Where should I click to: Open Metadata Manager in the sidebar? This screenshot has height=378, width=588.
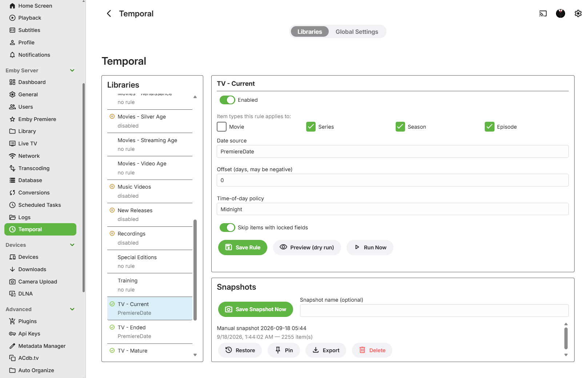42,346
